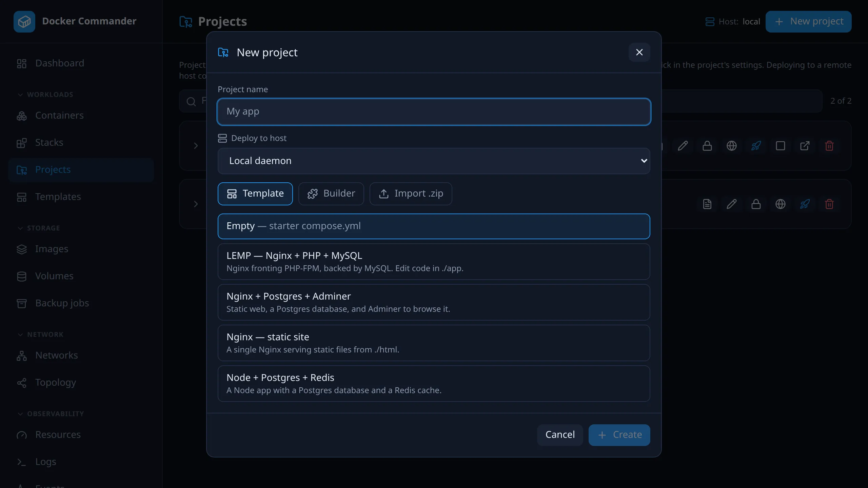868x488 pixels.
Task: Open the Deploy to host dropdown
Action: [x=434, y=161]
